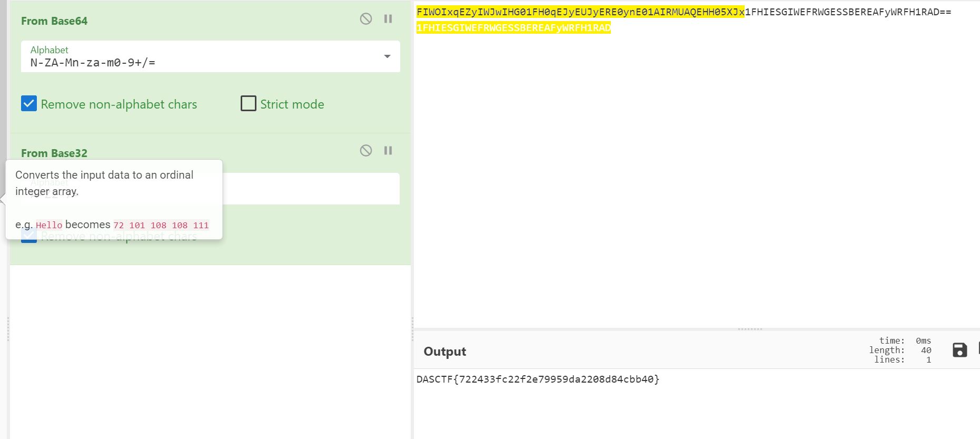Disable the From Base32 operation
The height and width of the screenshot is (439, 980).
click(x=366, y=151)
